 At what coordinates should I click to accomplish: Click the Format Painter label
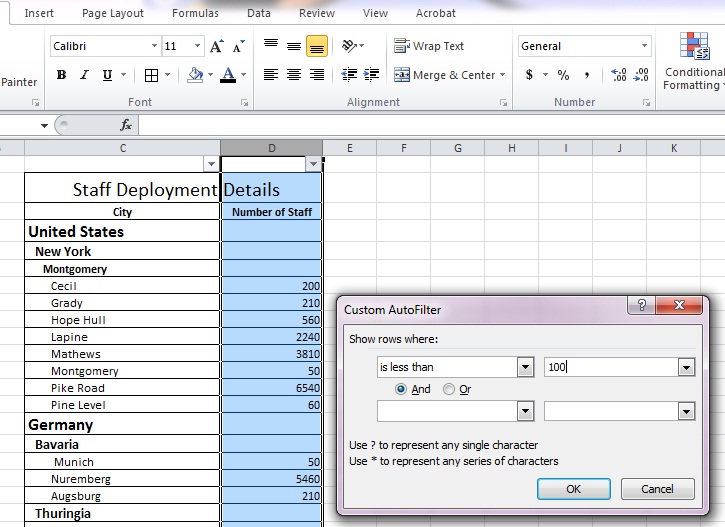click(19, 82)
